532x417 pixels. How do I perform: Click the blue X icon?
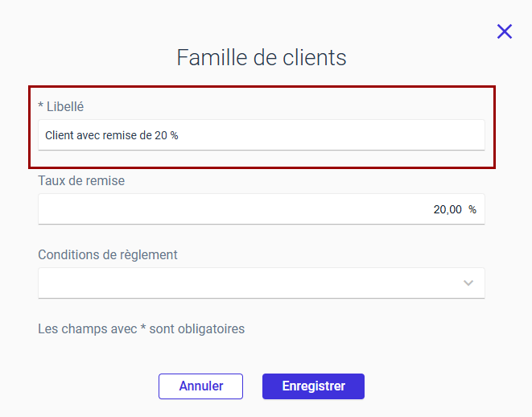pyautogui.click(x=505, y=31)
